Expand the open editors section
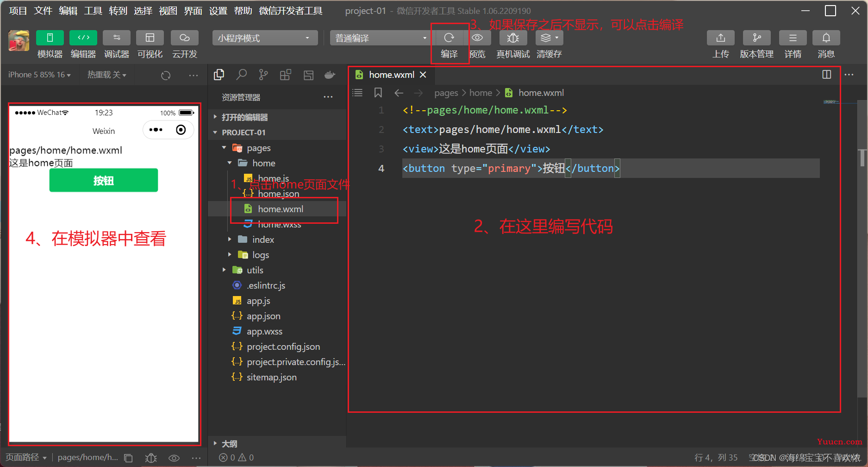 (x=277, y=117)
